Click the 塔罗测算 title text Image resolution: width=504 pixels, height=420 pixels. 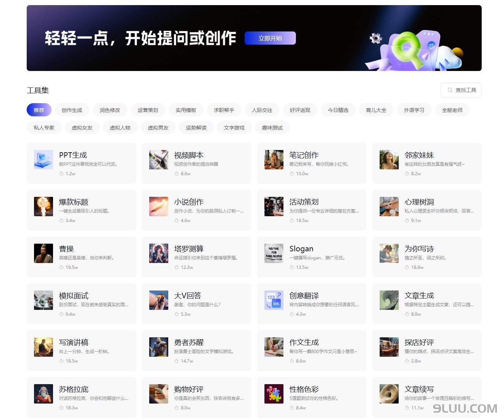(x=189, y=249)
